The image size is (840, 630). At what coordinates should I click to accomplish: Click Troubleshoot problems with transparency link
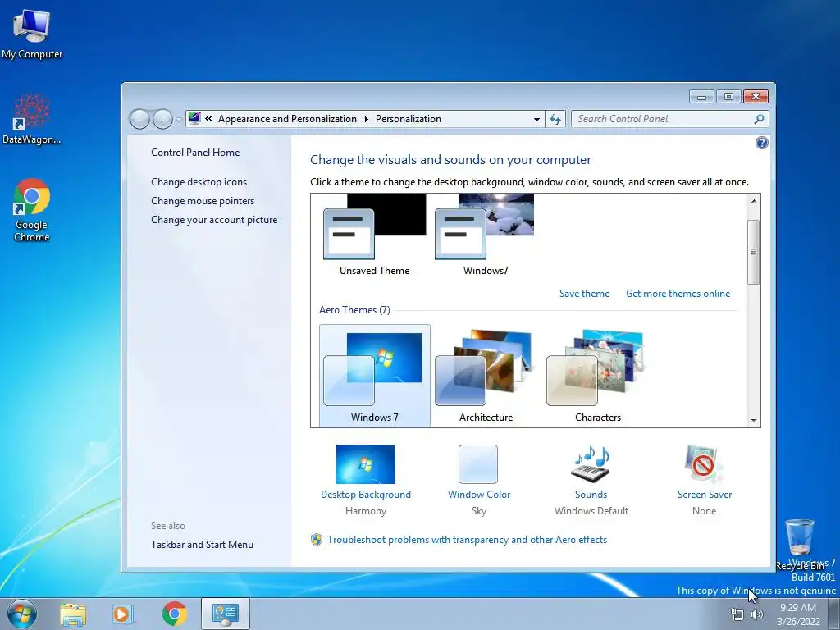click(x=467, y=540)
